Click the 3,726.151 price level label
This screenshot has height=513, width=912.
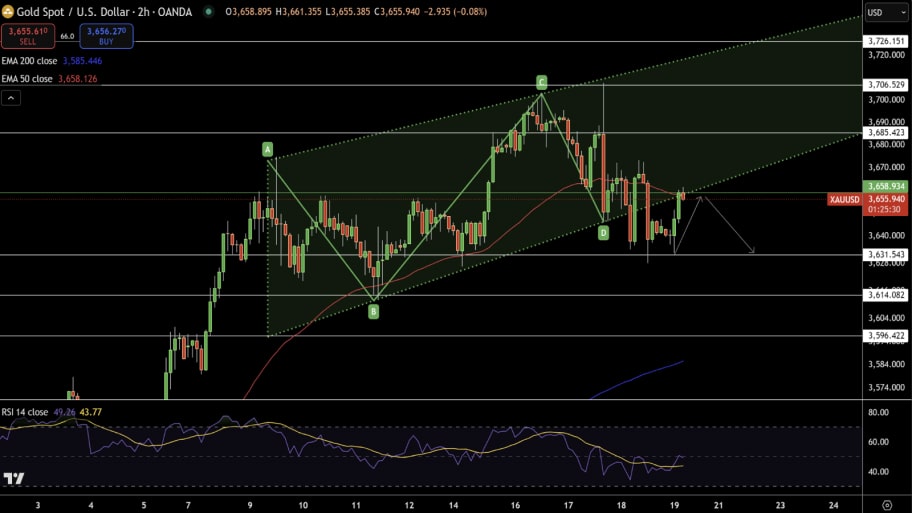886,41
